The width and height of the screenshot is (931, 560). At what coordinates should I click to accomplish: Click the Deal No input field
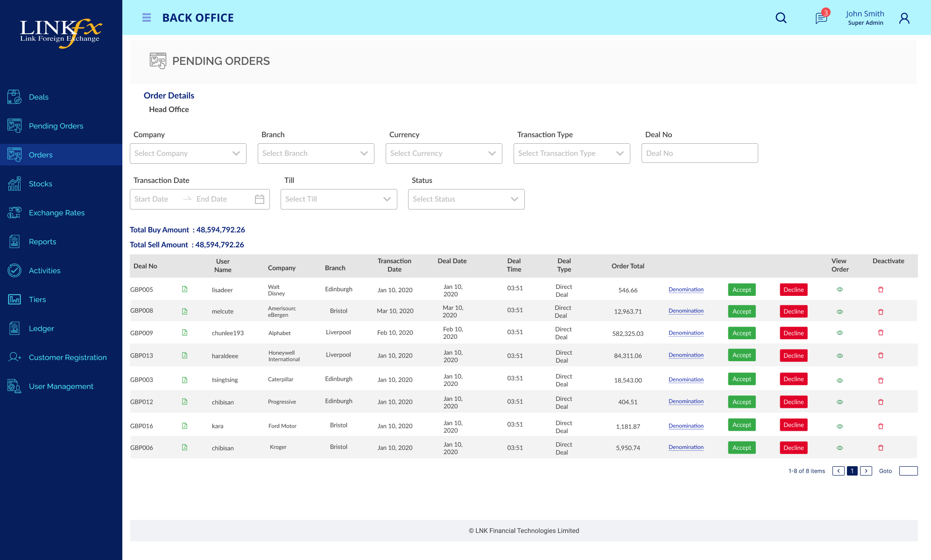point(700,153)
